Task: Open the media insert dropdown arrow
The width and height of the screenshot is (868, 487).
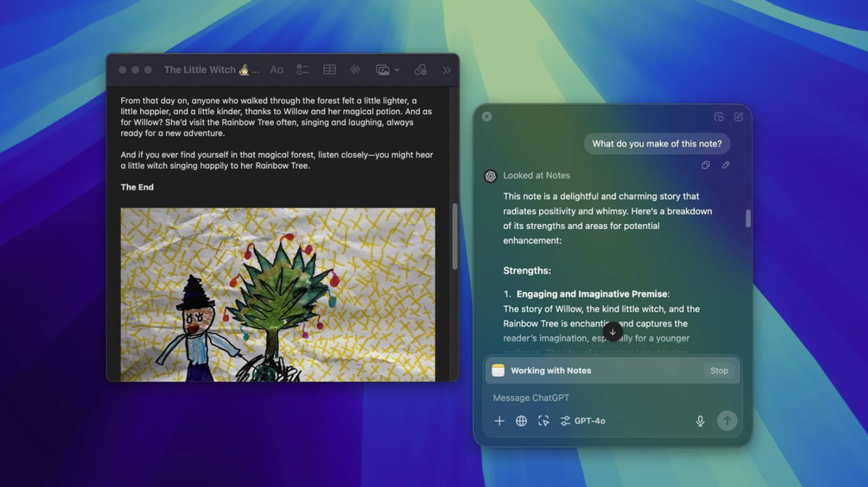Action: coord(397,70)
